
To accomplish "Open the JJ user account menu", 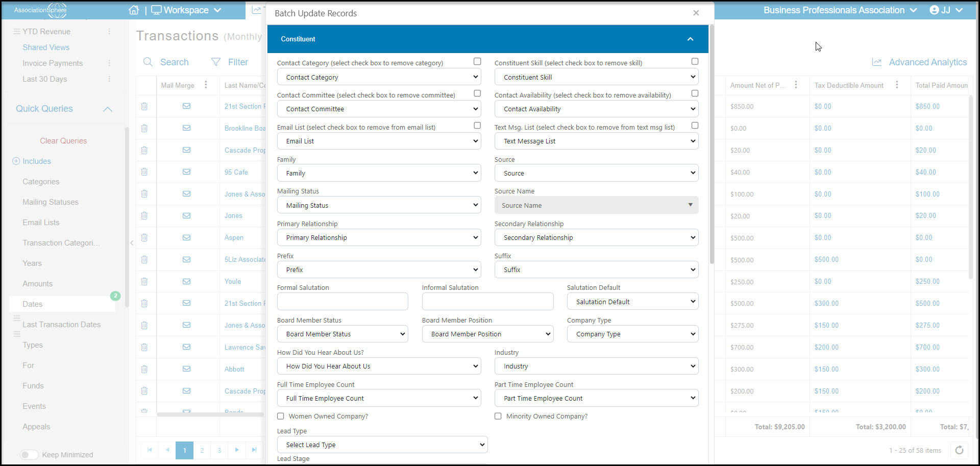I will (x=946, y=10).
